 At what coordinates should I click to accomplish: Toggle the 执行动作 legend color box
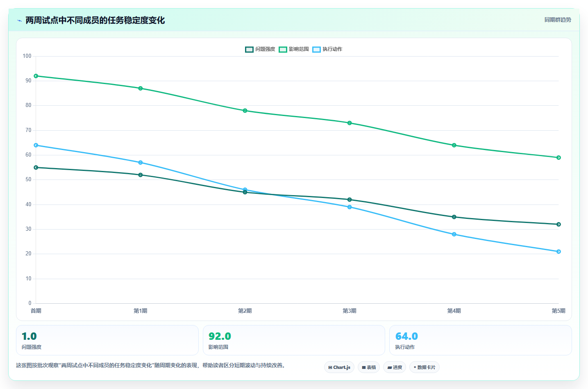click(316, 49)
